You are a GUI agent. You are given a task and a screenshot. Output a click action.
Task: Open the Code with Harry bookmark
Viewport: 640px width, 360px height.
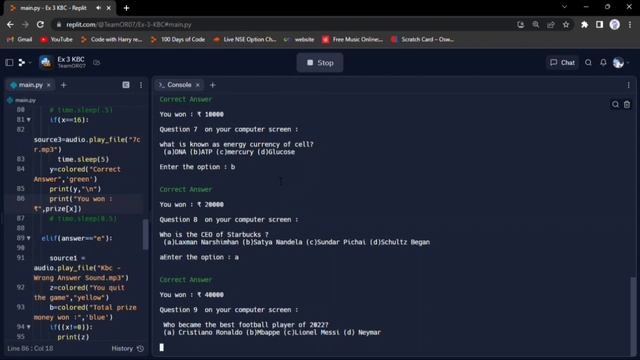(111, 39)
